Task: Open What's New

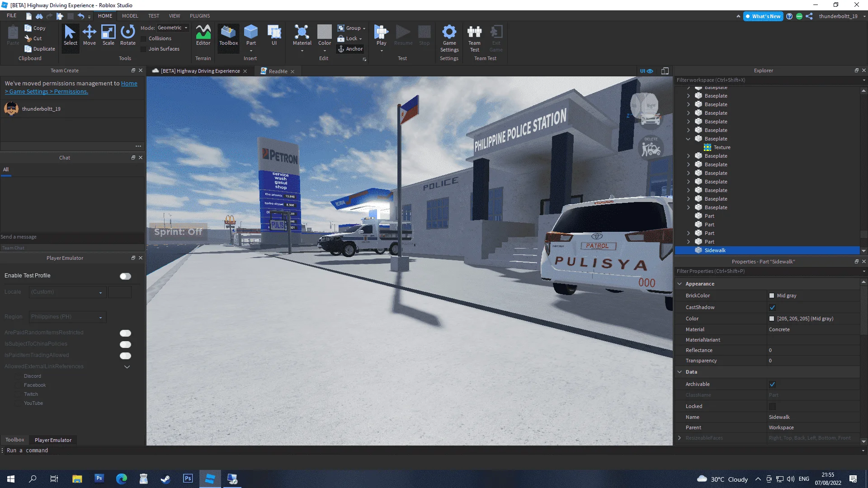Action: [763, 16]
